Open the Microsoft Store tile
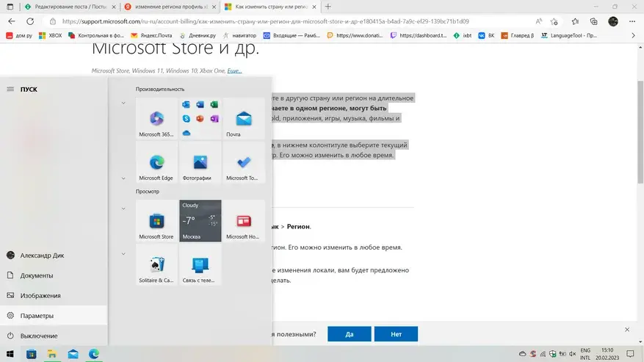Image resolution: width=644 pixels, height=362 pixels. click(x=156, y=221)
